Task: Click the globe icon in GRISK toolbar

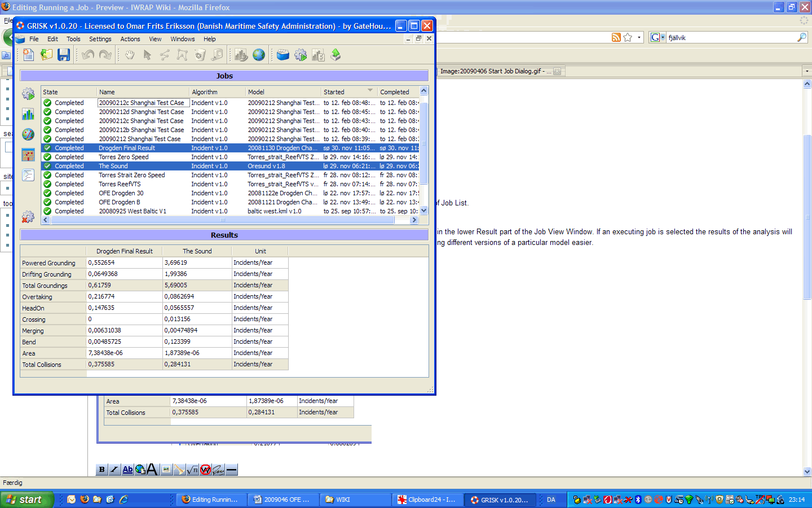Action: point(259,55)
